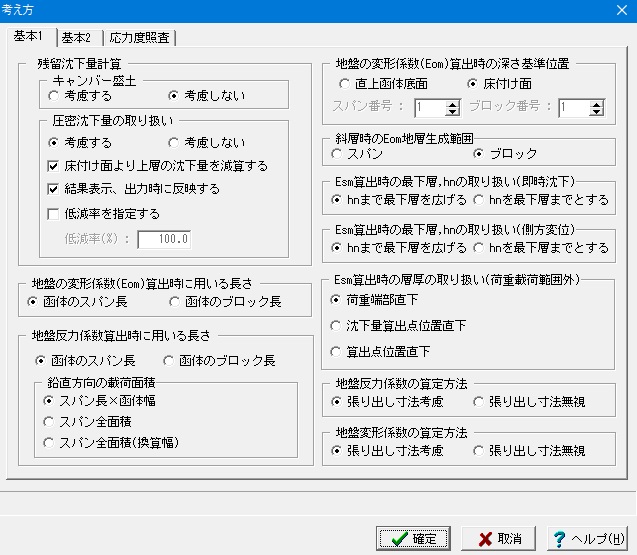
Task: Choose 算出点位置直下 option
Action: coord(380,352)
